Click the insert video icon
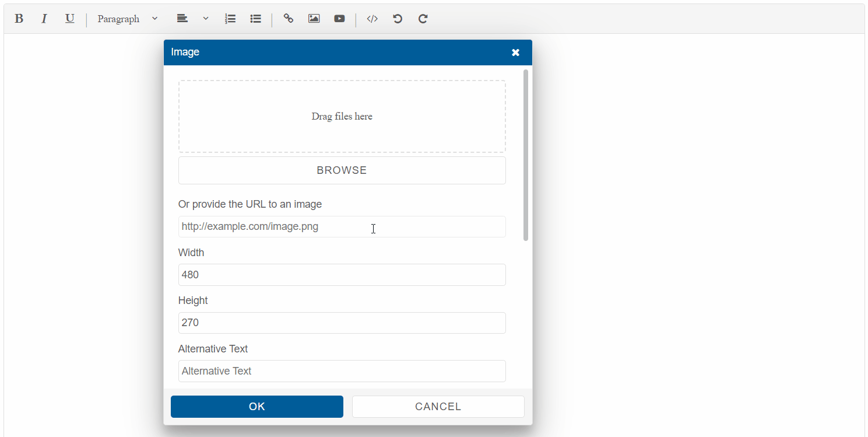The width and height of the screenshot is (868, 437). coord(339,19)
